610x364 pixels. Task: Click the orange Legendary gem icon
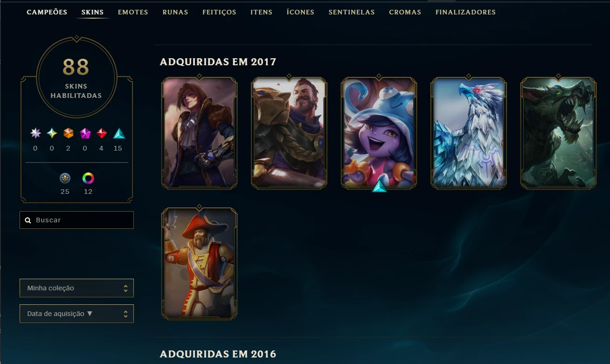69,133
